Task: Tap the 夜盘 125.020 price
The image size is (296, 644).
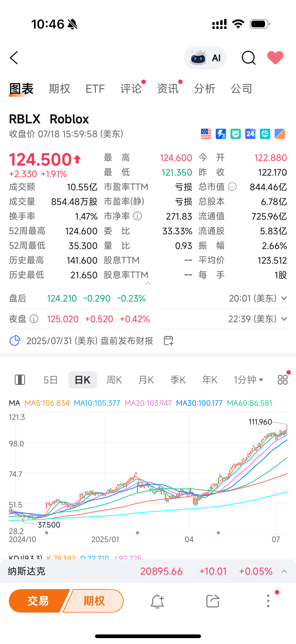Action: point(63,319)
